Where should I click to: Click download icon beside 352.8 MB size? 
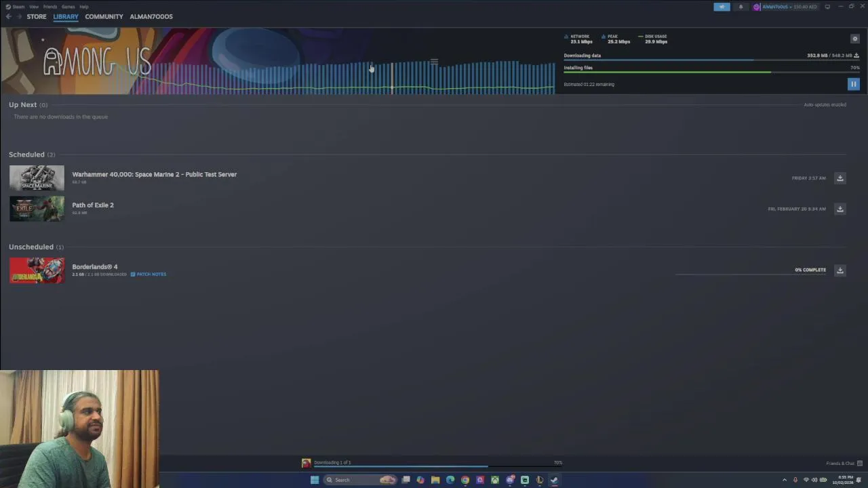(x=856, y=56)
